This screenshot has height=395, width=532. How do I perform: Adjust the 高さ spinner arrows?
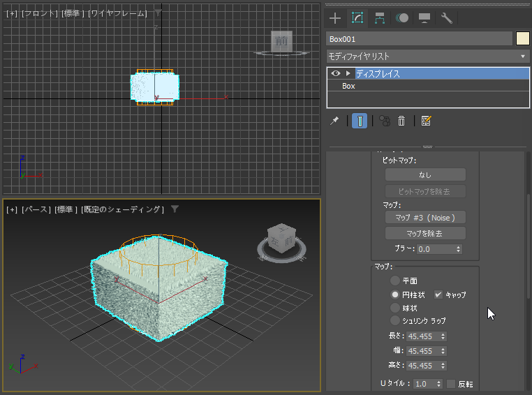tap(443, 366)
